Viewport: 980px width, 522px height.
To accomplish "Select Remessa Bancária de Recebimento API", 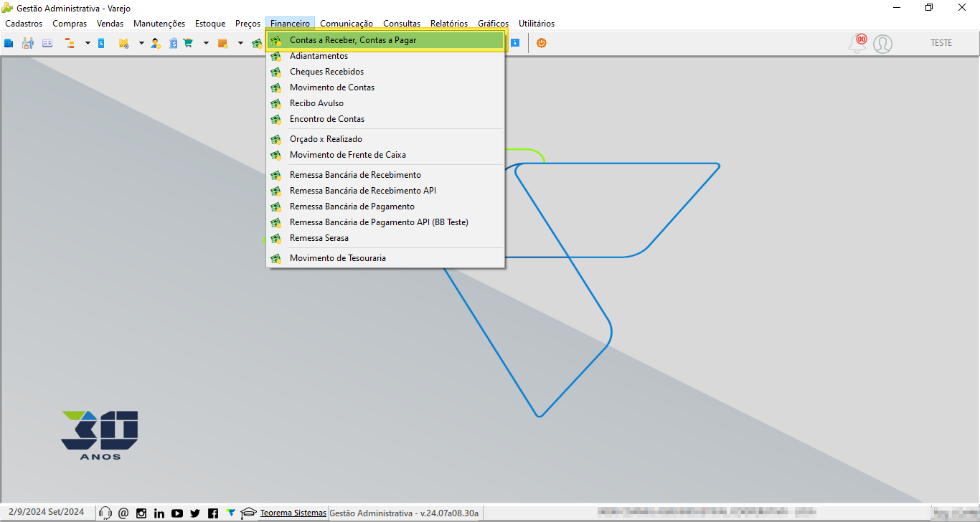I will (x=385, y=191).
